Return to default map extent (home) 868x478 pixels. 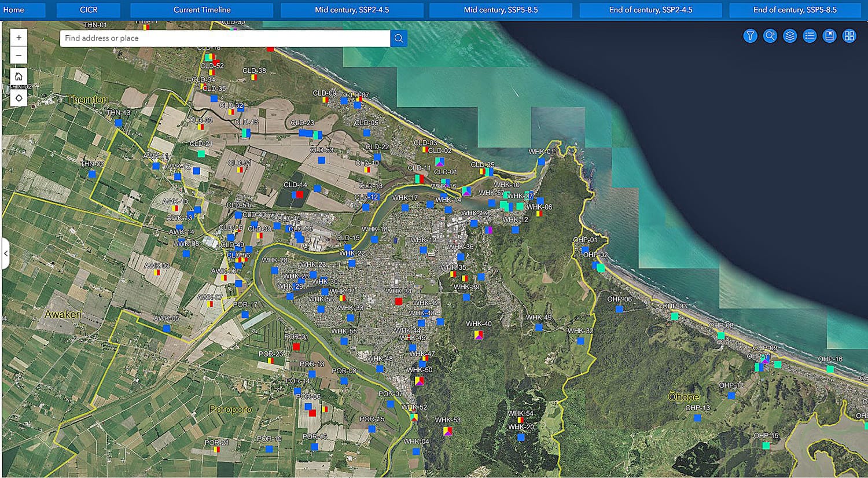pos(19,76)
